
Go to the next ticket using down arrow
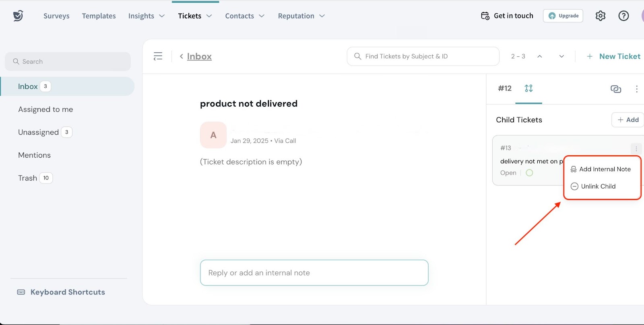tap(561, 56)
